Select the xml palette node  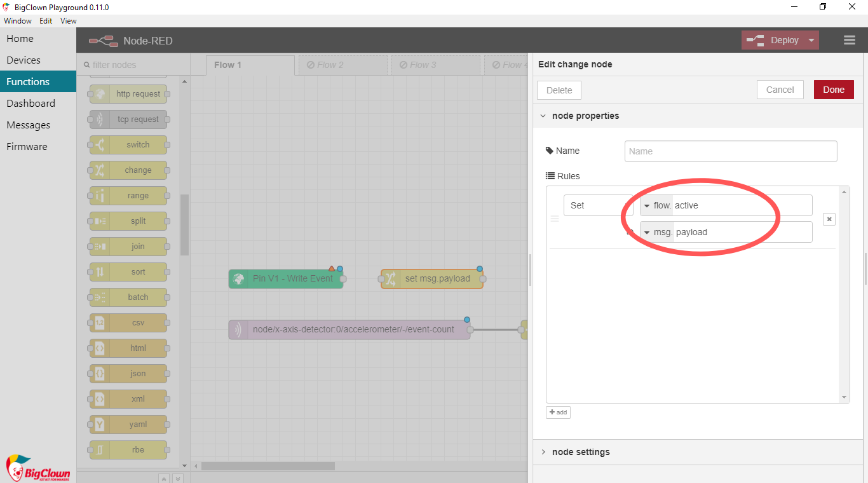[x=128, y=399]
